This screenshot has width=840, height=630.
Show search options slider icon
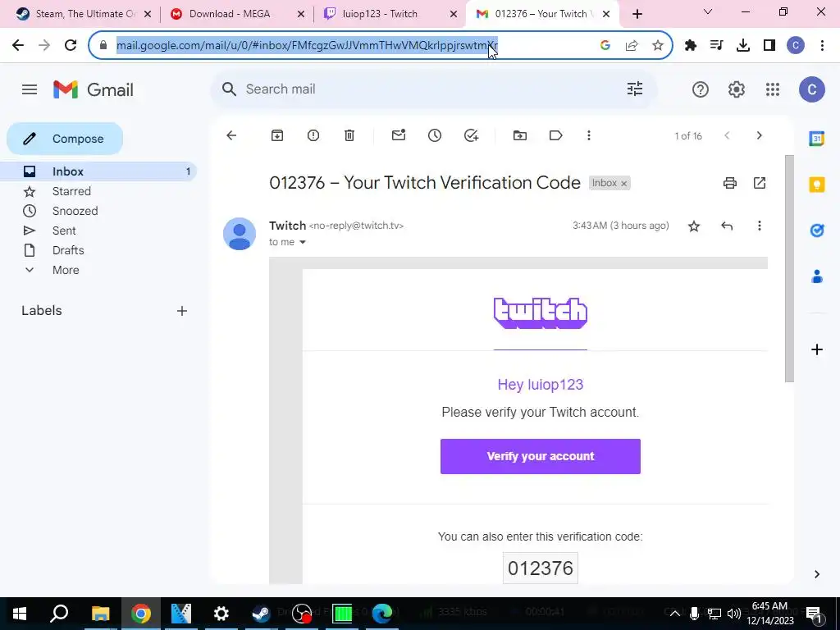click(x=635, y=89)
